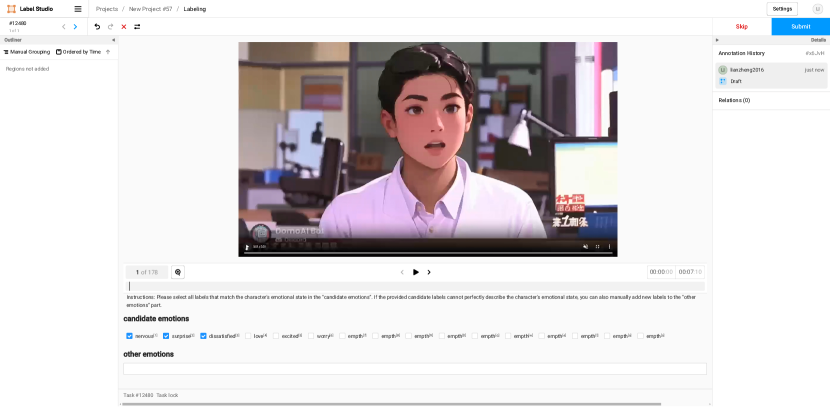Click the Labeling breadcrumb
The image size is (830, 412).
point(195,9)
